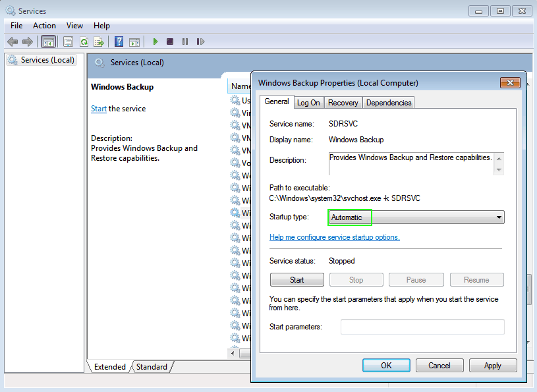The width and height of the screenshot is (537, 392).
Task: Click the Cancel button
Action: (439, 365)
